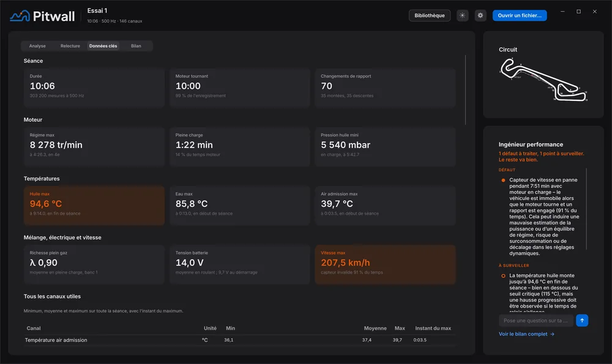Open the Régime max 8 278 tr/min card
Viewport: 612px width, 364px height.
pyautogui.click(x=94, y=147)
